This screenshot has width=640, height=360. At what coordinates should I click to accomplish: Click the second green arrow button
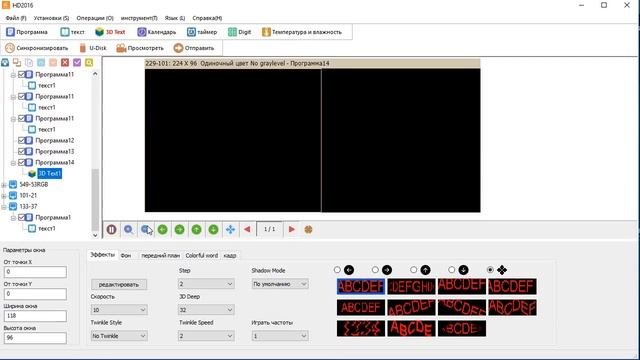pyautogui.click(x=180, y=229)
